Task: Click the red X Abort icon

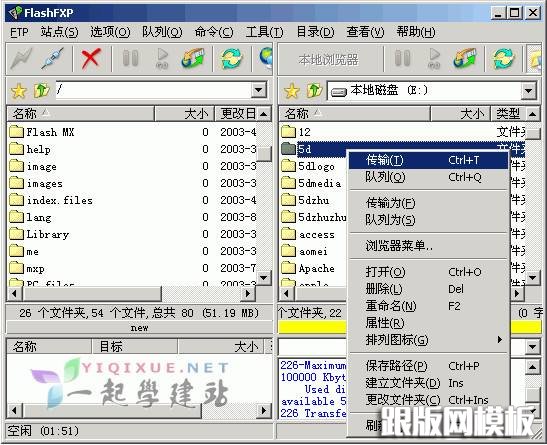Action: pos(91,58)
